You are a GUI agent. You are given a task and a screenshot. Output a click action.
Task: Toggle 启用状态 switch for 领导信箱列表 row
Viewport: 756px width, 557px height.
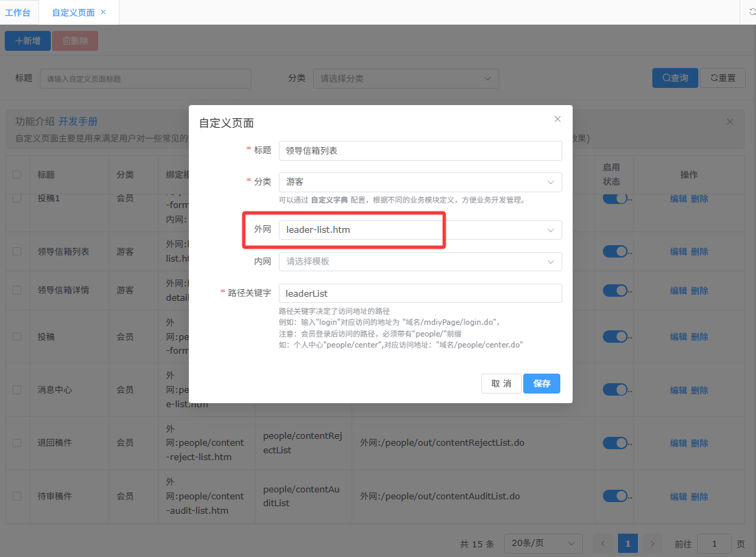[x=615, y=251]
